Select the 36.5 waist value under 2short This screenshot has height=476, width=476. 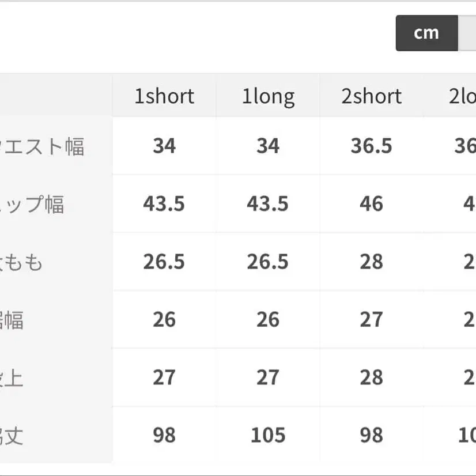(372, 146)
